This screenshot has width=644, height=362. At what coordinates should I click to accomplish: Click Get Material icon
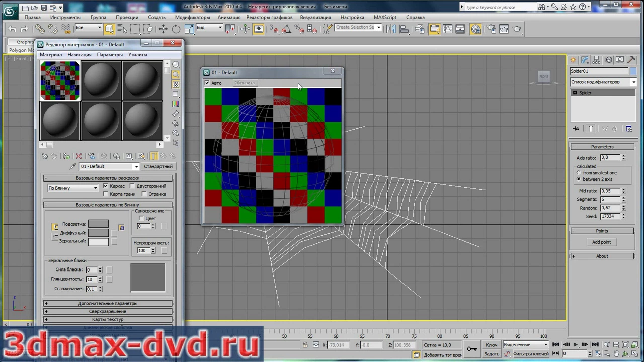(x=44, y=156)
